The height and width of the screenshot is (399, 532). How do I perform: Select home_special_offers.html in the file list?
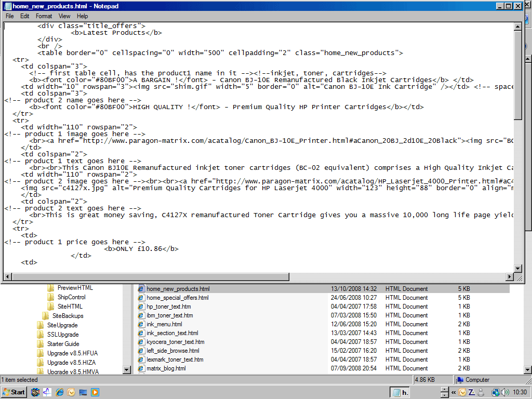click(177, 298)
